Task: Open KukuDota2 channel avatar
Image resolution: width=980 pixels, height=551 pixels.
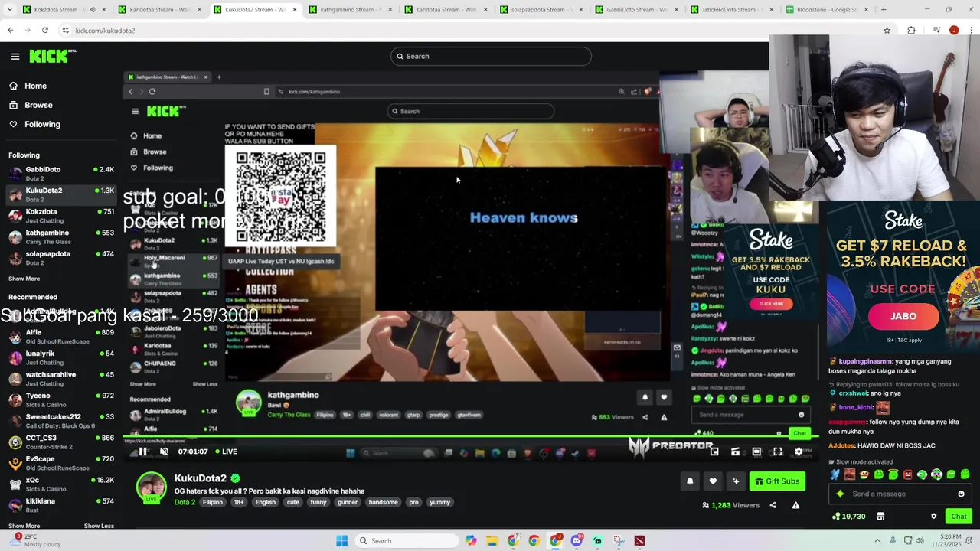Action: pos(151,487)
